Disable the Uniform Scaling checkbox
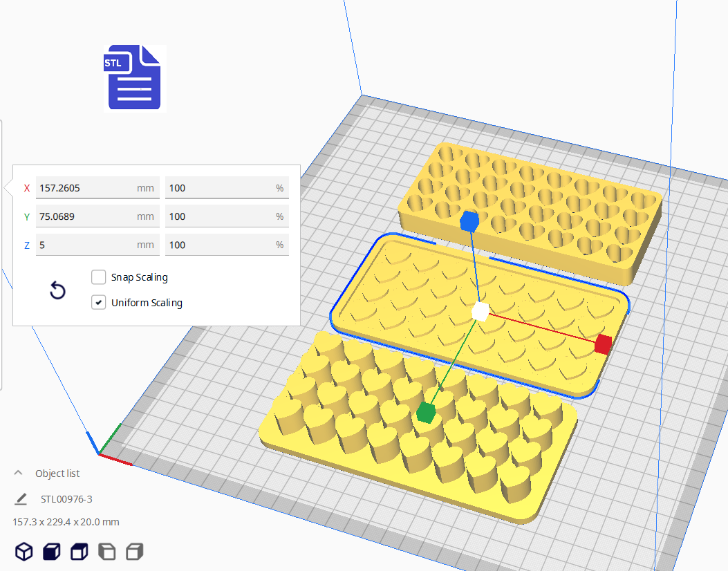This screenshot has height=571, width=728. (98, 303)
